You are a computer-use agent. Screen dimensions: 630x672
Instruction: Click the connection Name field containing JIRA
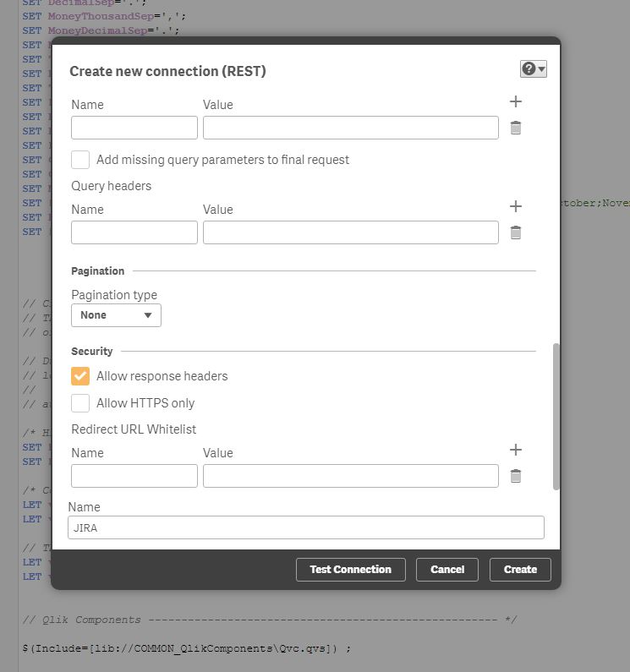305,527
